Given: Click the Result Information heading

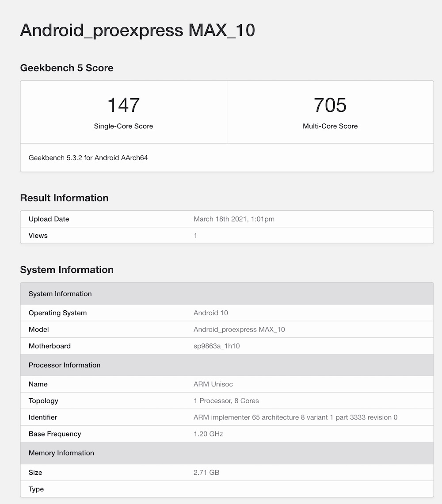Looking at the screenshot, I should pyautogui.click(x=64, y=198).
